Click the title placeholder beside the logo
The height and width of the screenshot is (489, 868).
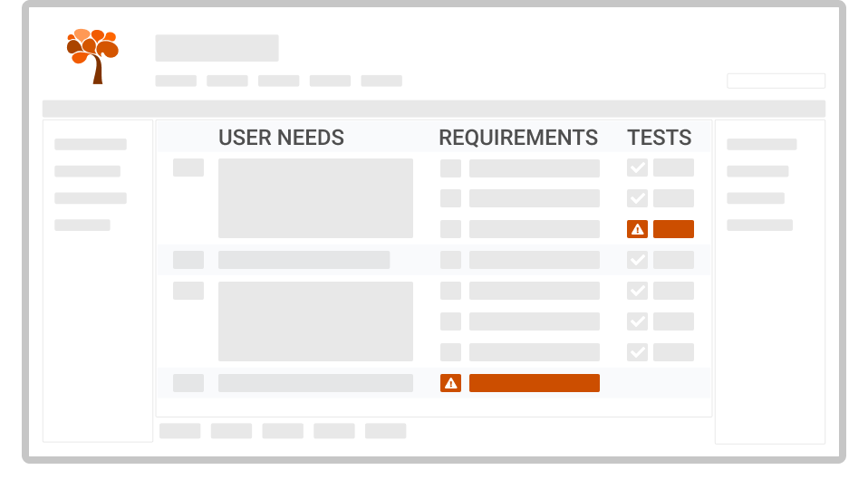click(x=217, y=48)
